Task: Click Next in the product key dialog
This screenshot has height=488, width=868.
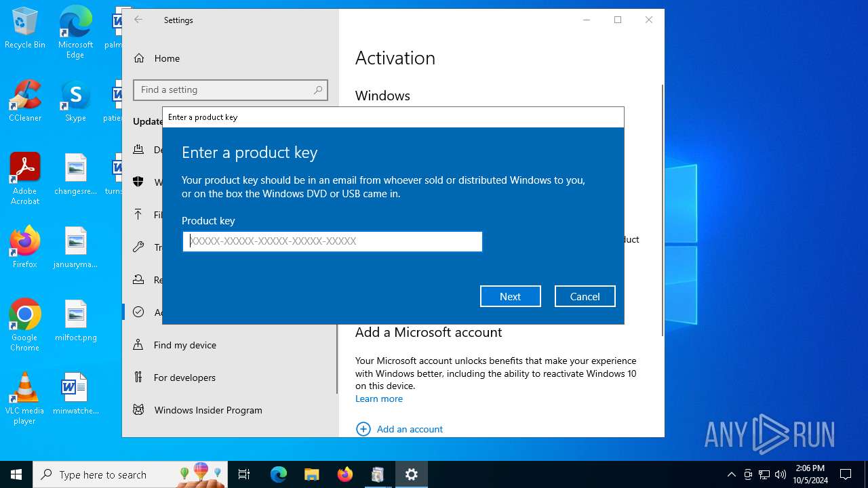Action: click(x=511, y=296)
